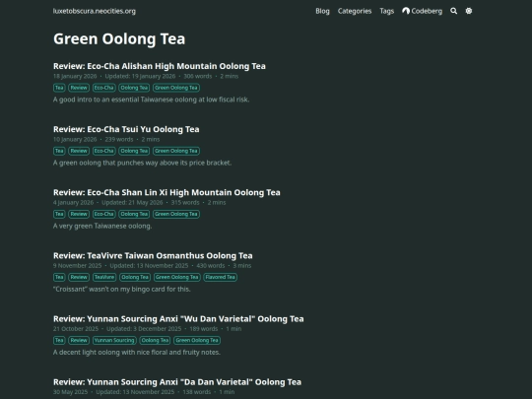The image size is (532, 399).
Task: Click Eco-Cha tag under Tsui Yu review
Action: point(103,151)
